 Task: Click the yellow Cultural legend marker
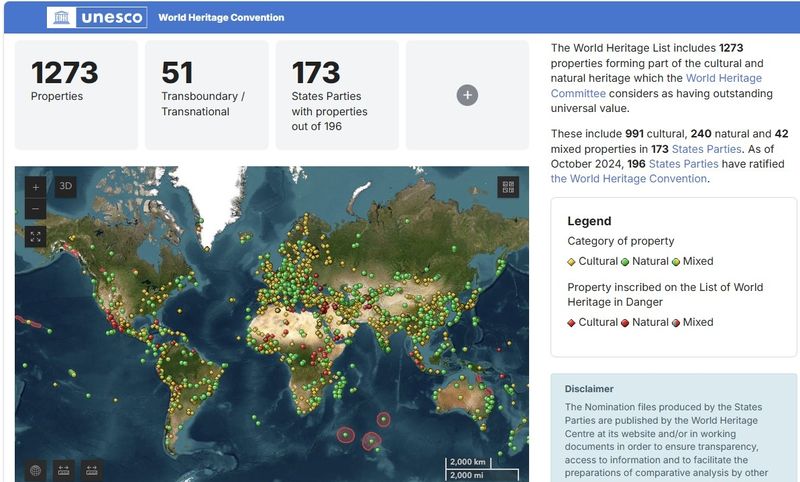[571, 262]
